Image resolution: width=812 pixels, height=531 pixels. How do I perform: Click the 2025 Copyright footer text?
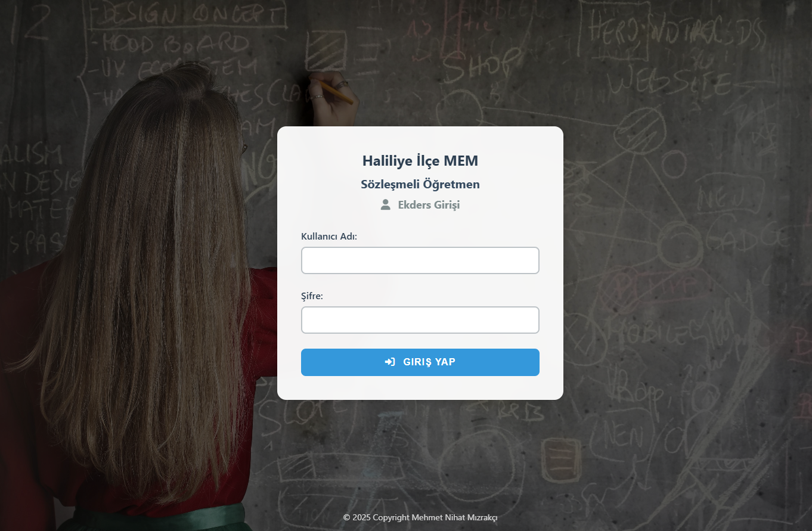click(x=381, y=517)
